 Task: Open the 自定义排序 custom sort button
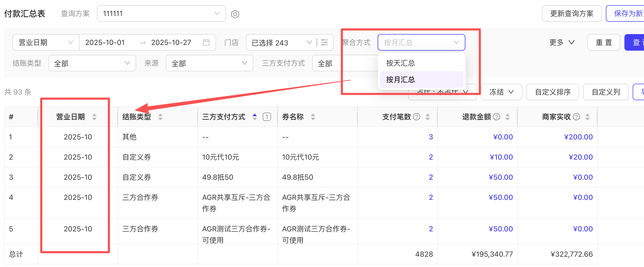click(552, 92)
